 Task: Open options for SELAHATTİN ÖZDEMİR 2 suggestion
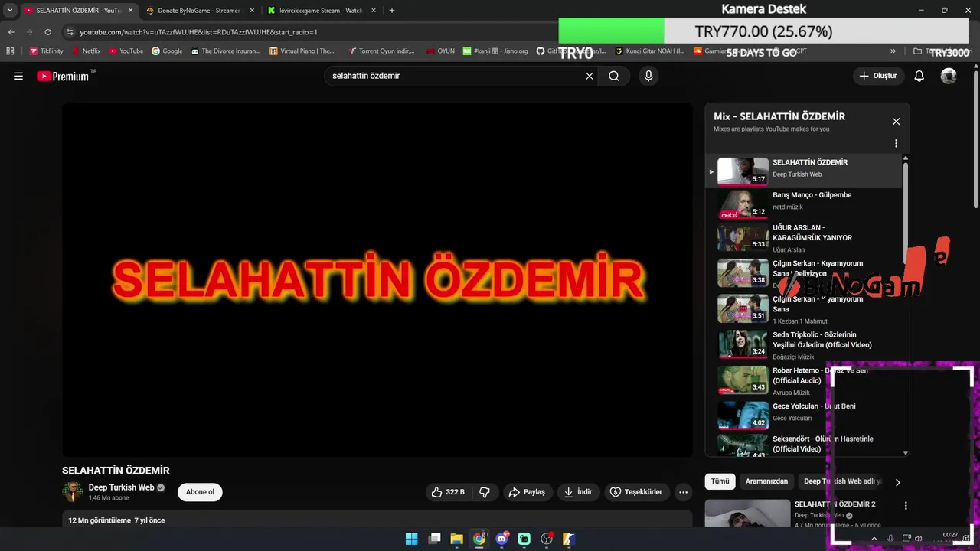906,506
